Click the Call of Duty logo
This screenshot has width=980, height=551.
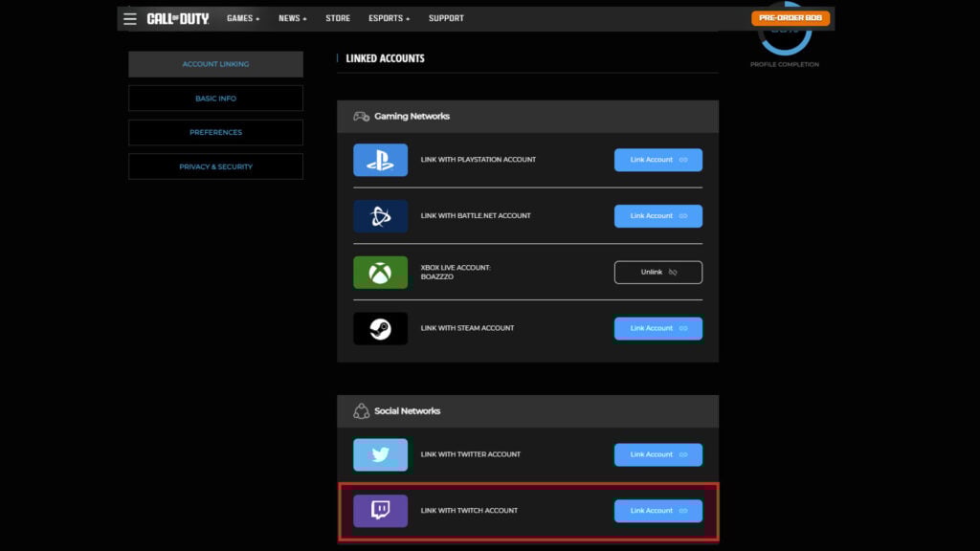click(176, 17)
